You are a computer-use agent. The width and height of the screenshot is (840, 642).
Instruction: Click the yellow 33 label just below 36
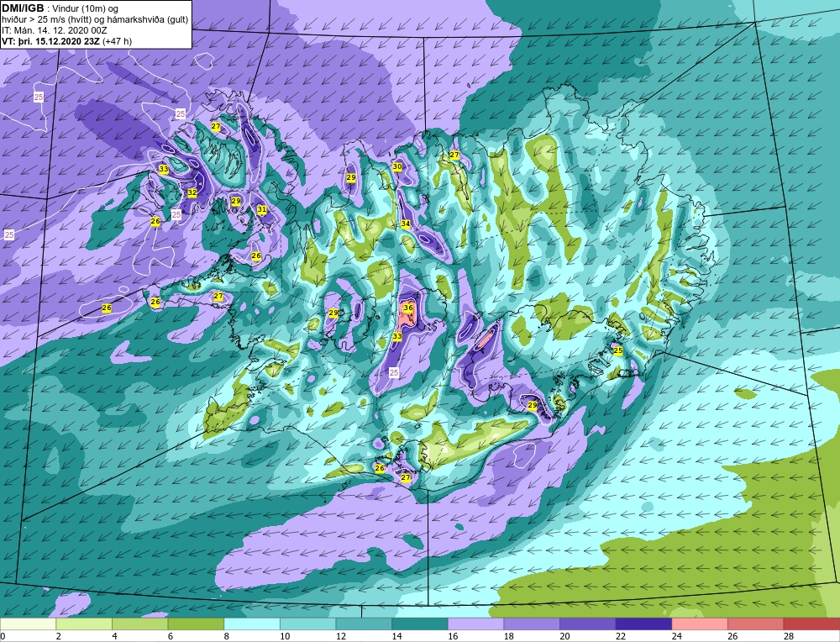tap(397, 336)
